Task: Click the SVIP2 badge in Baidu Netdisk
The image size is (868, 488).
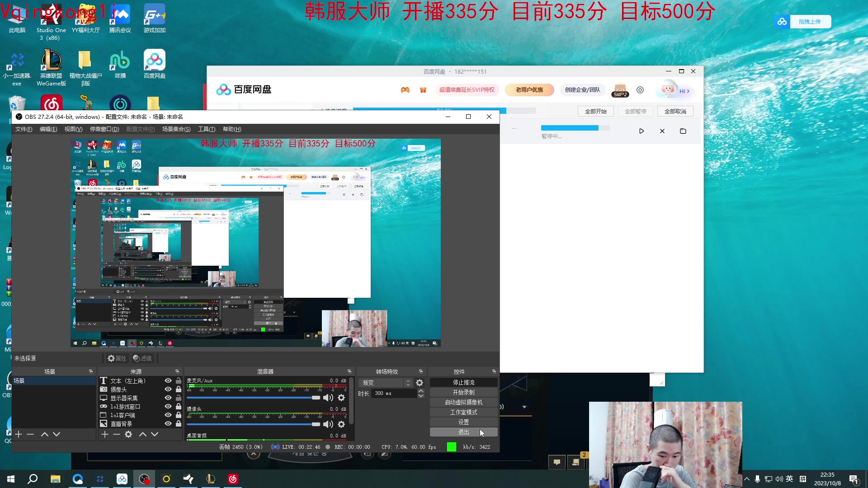Action: point(620,90)
